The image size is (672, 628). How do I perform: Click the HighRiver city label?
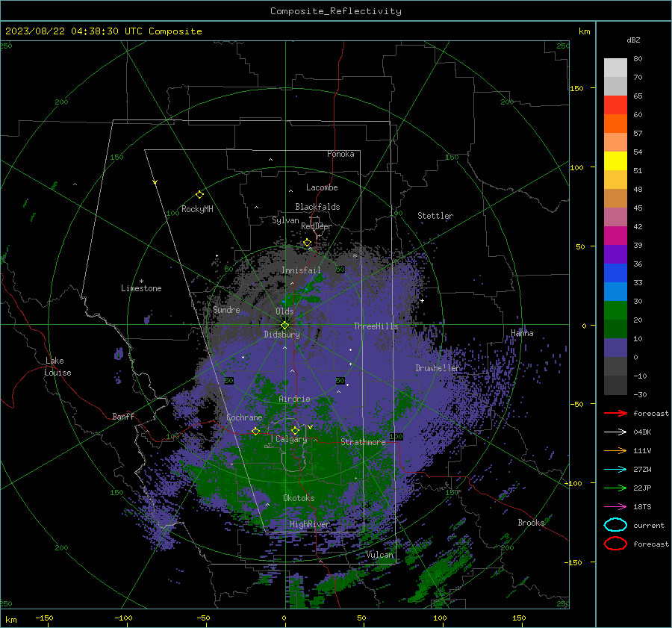tap(310, 524)
